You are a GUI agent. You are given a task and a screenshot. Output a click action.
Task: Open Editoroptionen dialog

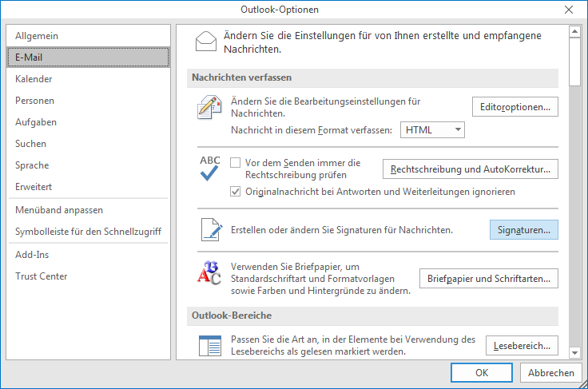[x=514, y=107]
